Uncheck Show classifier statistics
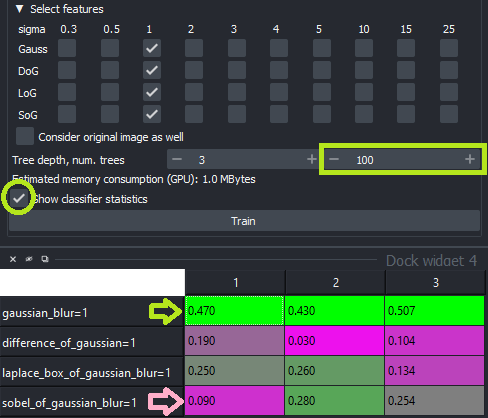The image size is (488, 418). coord(19,198)
